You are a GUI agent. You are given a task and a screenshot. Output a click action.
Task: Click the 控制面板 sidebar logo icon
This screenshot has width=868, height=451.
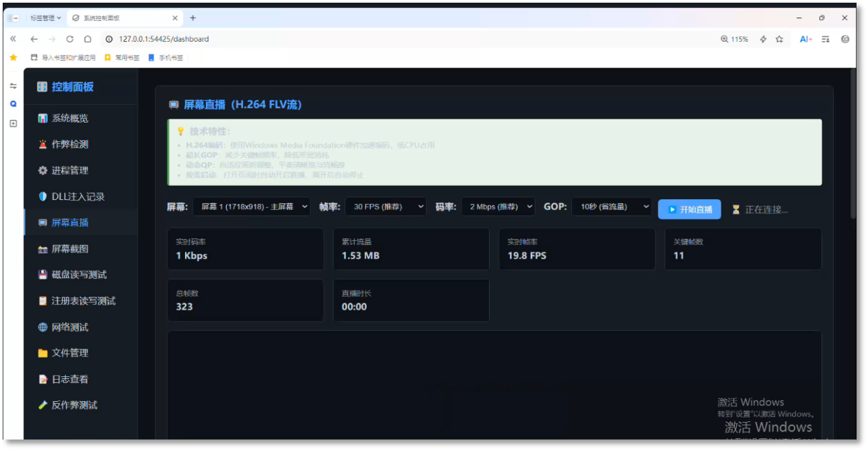coord(42,87)
